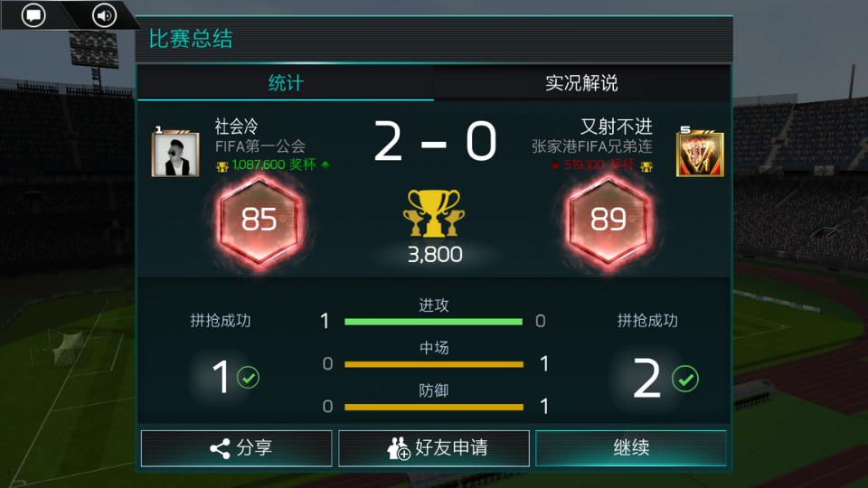Click the small trophy icon beside 519,100
The image size is (868, 488).
(x=646, y=166)
